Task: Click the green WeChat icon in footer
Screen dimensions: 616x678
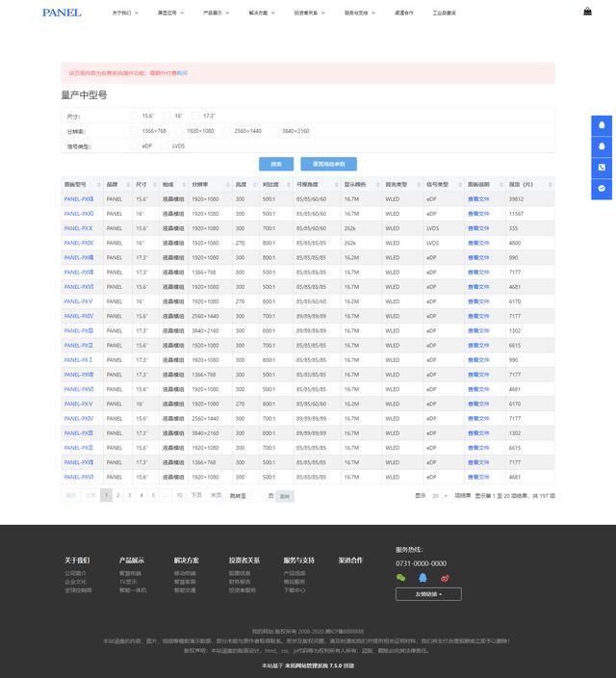Action: pyautogui.click(x=400, y=578)
